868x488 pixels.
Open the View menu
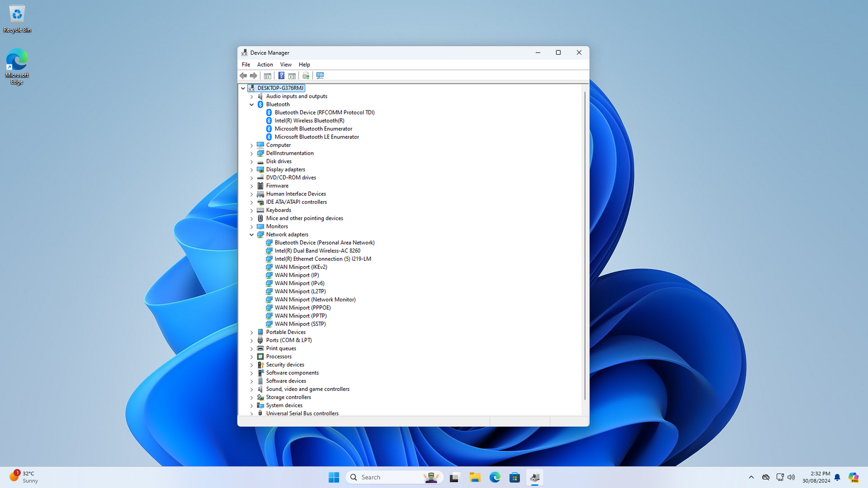(286, 65)
